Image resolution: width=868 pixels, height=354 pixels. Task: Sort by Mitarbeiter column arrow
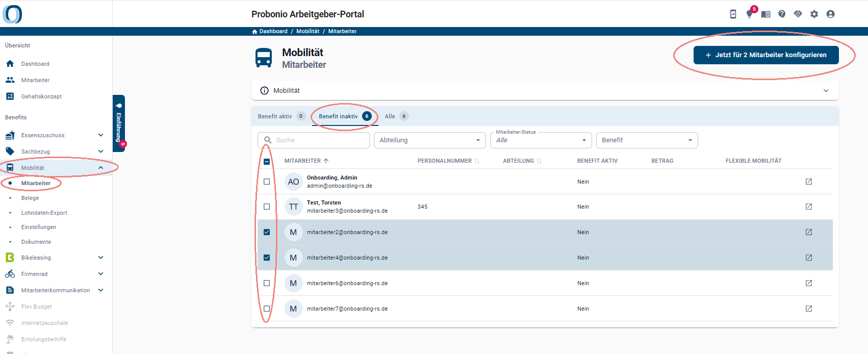tap(326, 161)
